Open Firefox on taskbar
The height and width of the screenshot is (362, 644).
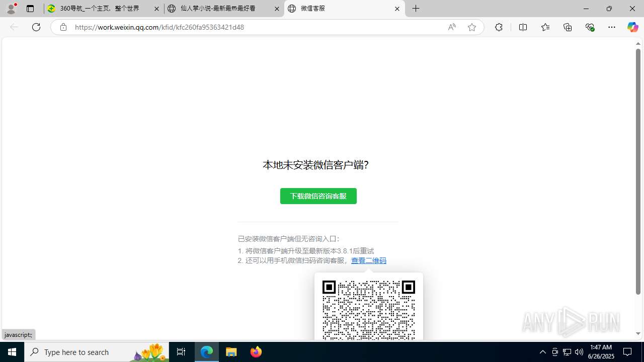click(x=256, y=352)
